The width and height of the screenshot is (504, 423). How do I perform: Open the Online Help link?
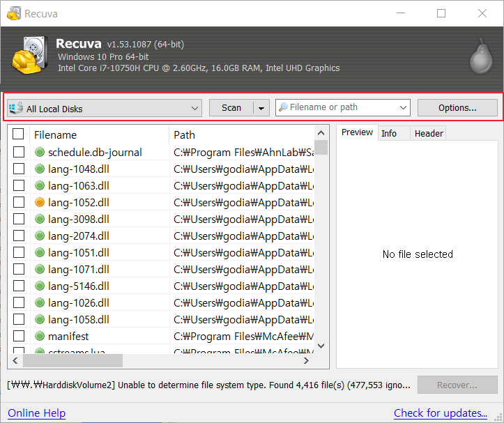(x=37, y=413)
